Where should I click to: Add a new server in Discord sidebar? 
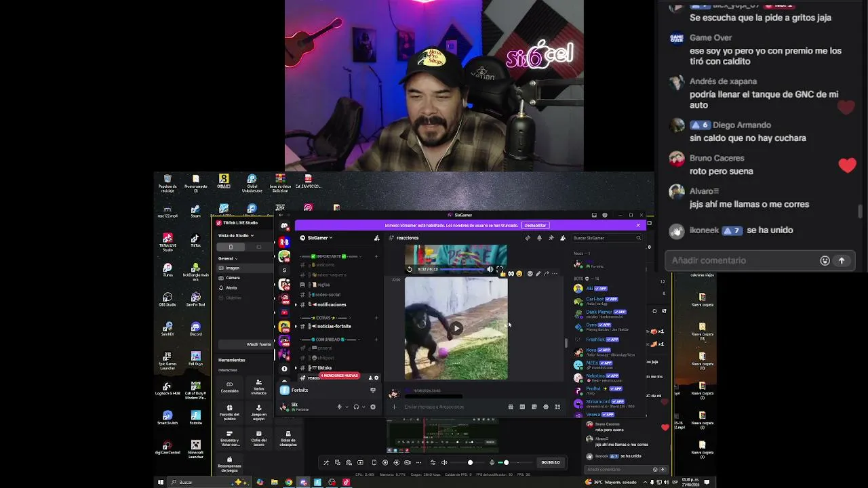(x=284, y=368)
